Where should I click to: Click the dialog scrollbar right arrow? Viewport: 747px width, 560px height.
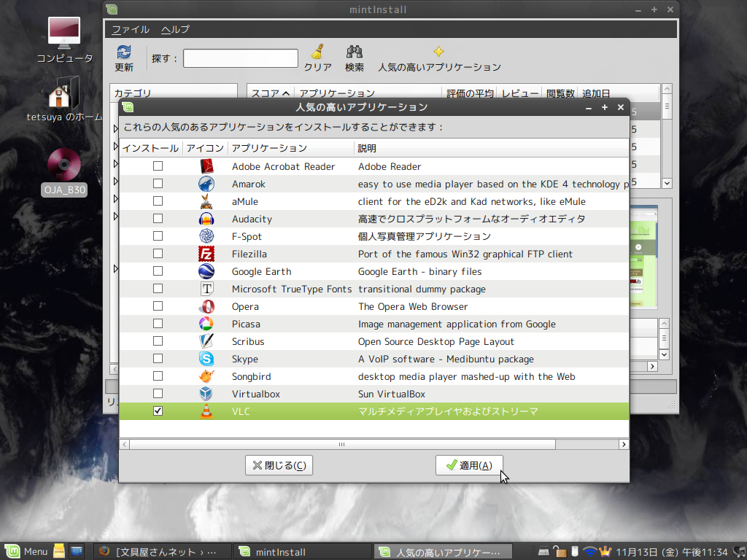tap(624, 444)
